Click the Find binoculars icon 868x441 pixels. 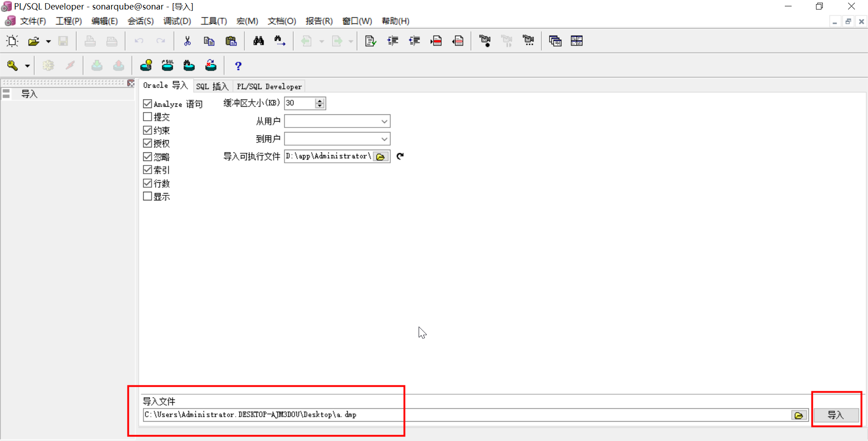(259, 41)
